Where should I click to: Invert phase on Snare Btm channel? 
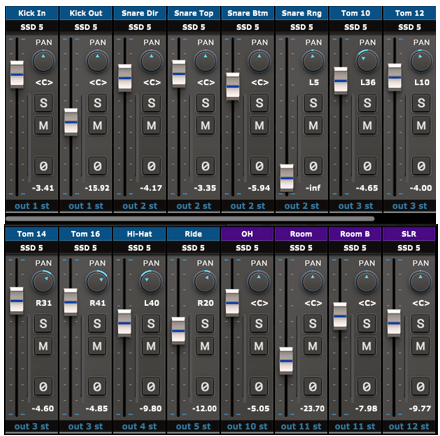259,166
